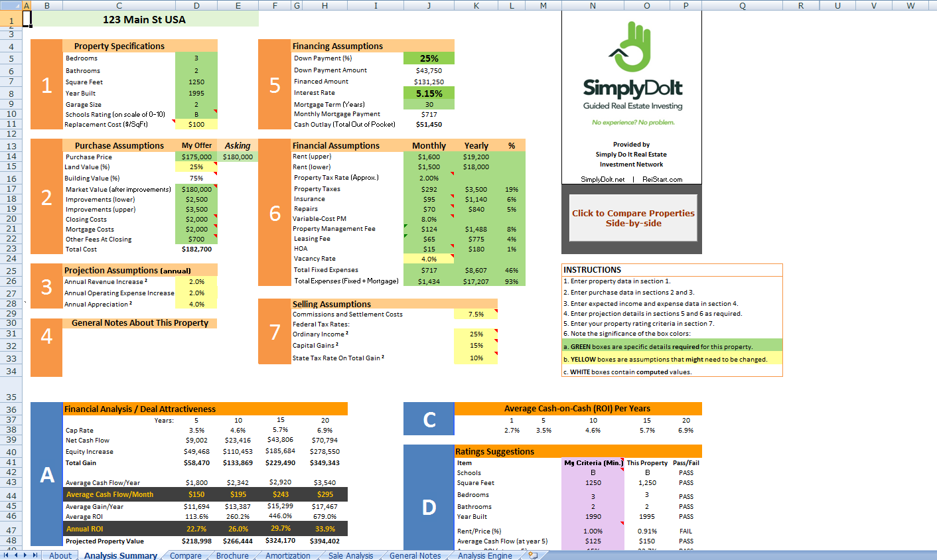937x560 pixels.
Task: Select the Bedrooms value cell in Property Specifications
Action: [196, 58]
